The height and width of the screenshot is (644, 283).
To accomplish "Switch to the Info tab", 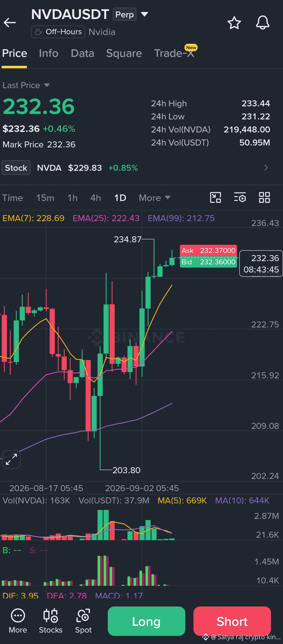I will 48,53.
